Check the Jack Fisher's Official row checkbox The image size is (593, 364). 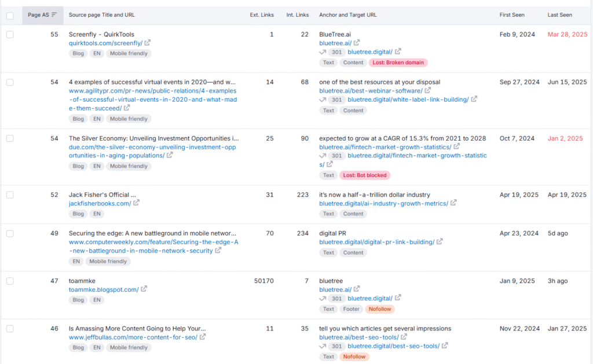tap(10, 194)
